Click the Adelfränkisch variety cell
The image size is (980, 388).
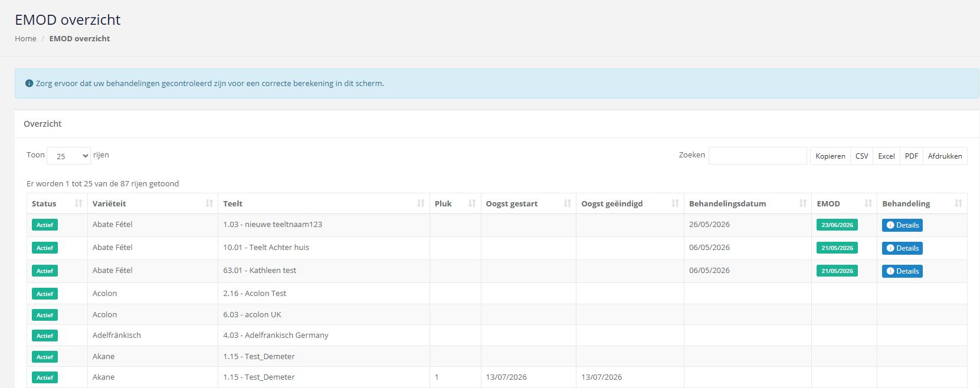pyautogui.click(x=153, y=336)
